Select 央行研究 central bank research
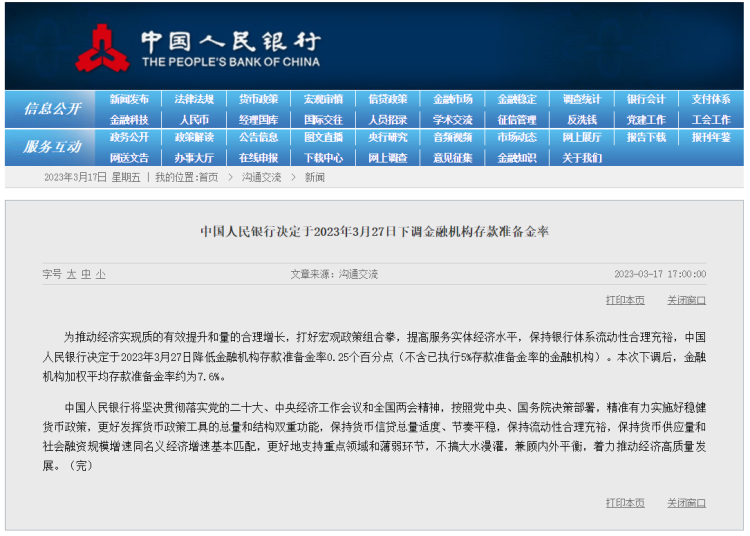This screenshot has width=750, height=536. pos(388,137)
